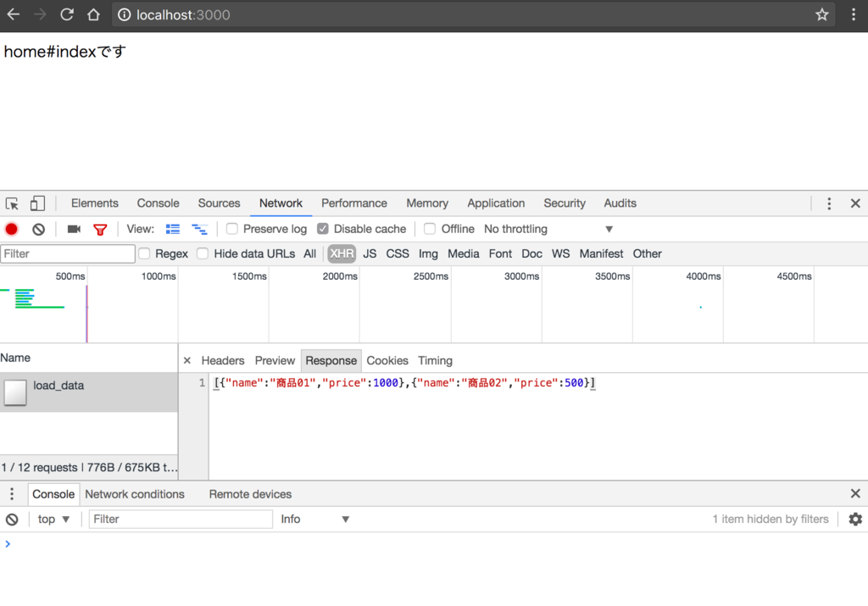Focus the localhost:3000 address bar

(x=473, y=15)
